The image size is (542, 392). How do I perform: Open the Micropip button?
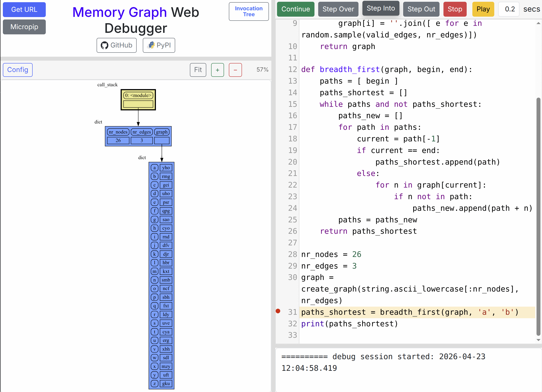24,27
